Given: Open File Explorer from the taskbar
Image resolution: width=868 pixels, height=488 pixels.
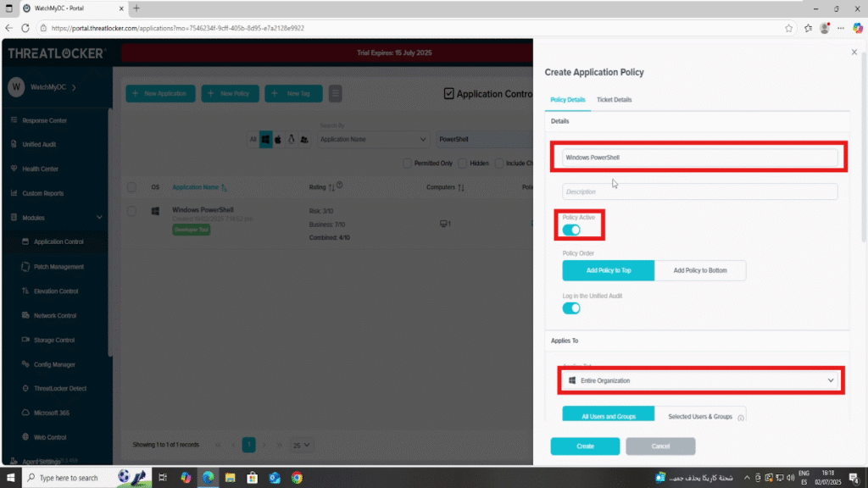Looking at the screenshot, I should (x=231, y=478).
